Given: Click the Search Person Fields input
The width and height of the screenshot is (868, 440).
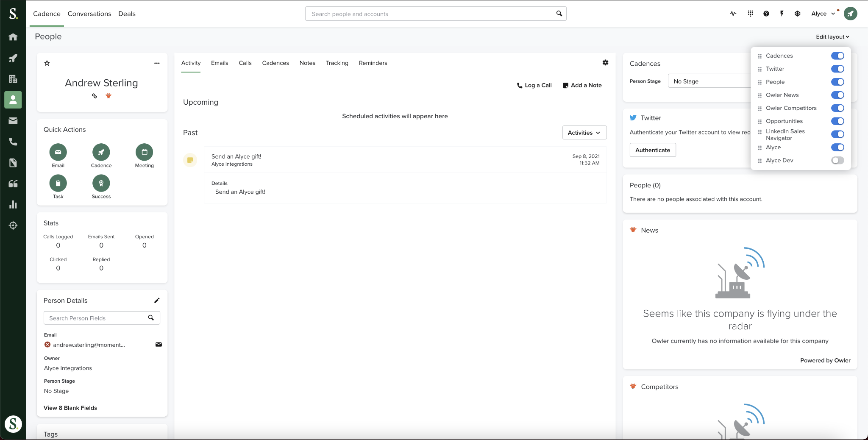Looking at the screenshot, I should tap(102, 318).
